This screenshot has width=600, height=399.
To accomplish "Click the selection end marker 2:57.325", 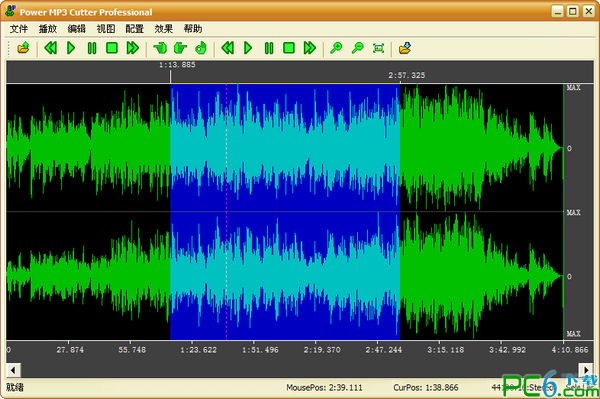I will (407, 75).
